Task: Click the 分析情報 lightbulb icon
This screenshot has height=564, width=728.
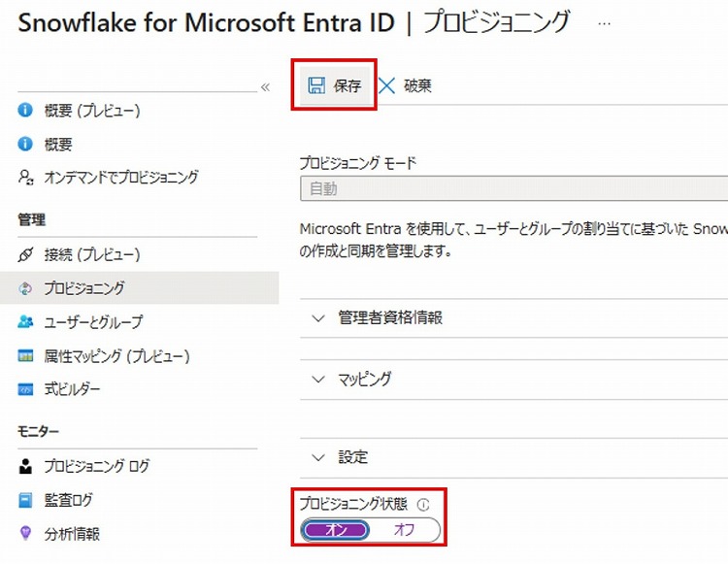Action: pos(26,533)
